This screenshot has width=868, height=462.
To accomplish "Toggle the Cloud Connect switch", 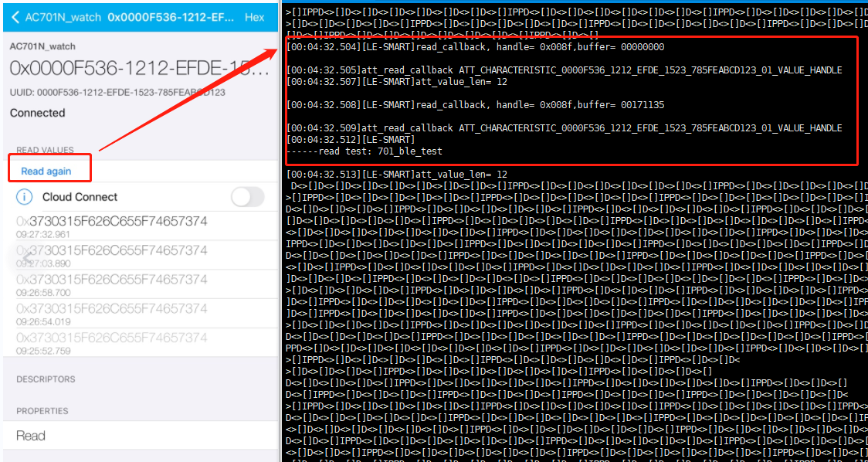I will pyautogui.click(x=247, y=197).
